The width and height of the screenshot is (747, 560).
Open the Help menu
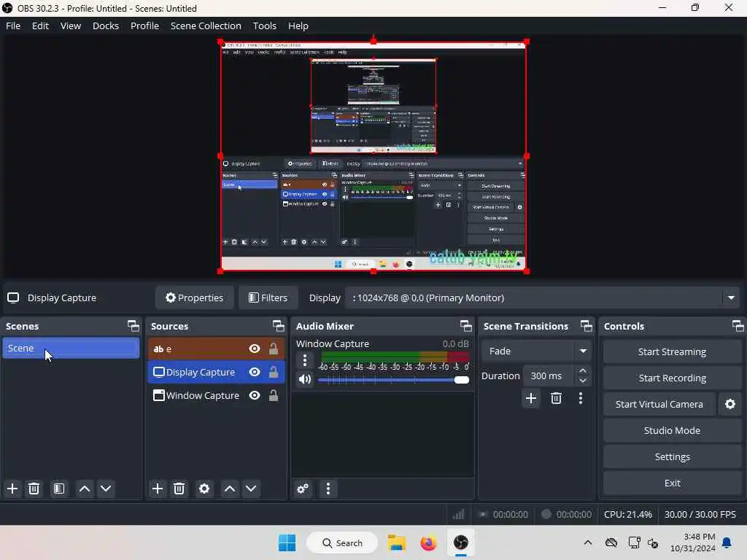point(298,26)
